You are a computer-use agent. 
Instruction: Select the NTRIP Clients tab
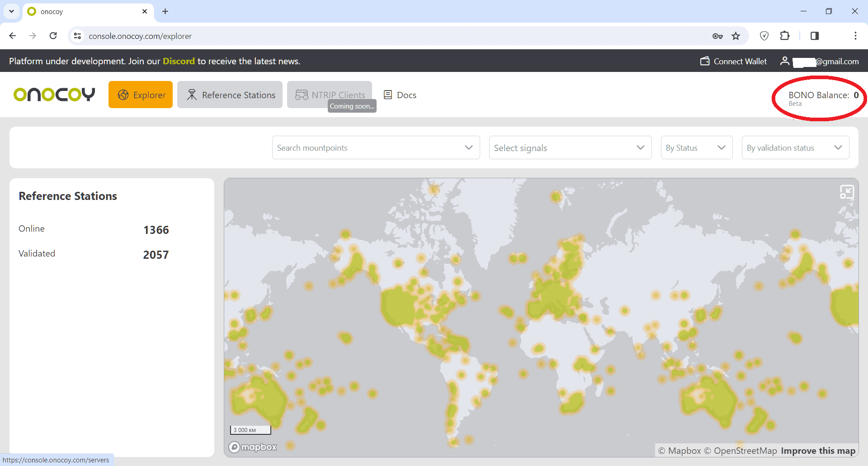coord(330,95)
